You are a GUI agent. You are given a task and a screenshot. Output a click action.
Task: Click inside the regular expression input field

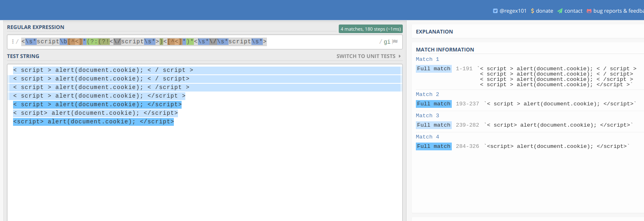point(318,42)
